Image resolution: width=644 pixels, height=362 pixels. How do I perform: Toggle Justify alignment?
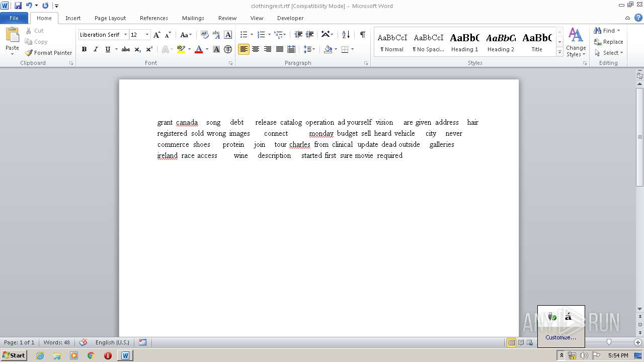pos(279,49)
